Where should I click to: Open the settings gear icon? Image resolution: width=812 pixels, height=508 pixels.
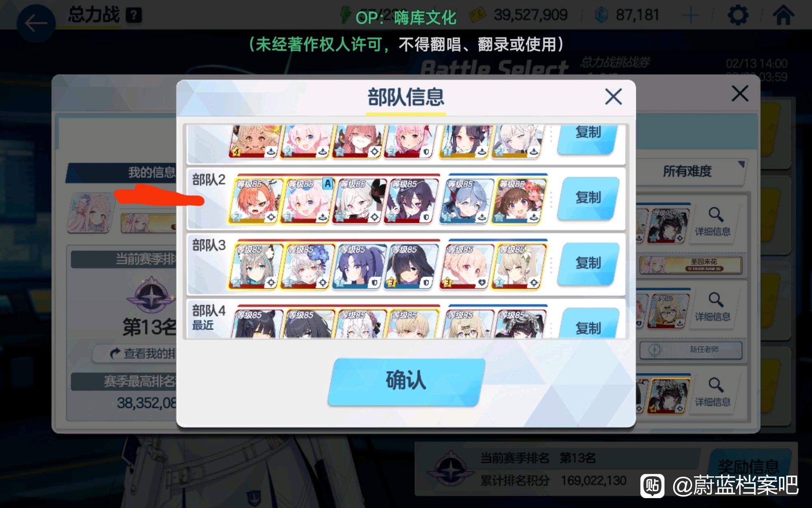[738, 15]
